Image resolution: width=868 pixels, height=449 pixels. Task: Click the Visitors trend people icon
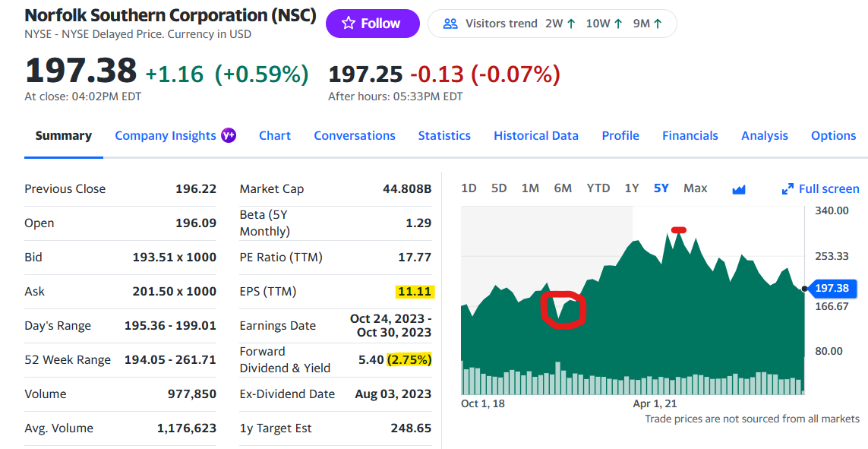450,24
